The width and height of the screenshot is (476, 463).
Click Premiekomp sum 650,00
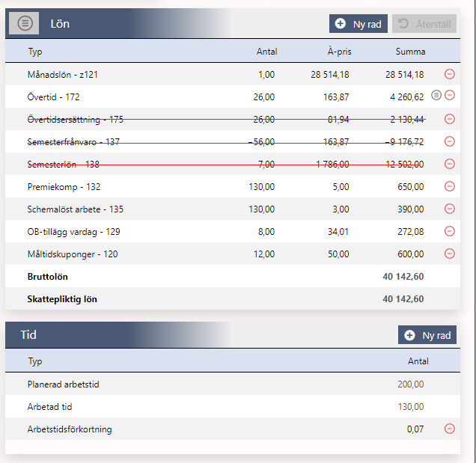click(x=411, y=187)
